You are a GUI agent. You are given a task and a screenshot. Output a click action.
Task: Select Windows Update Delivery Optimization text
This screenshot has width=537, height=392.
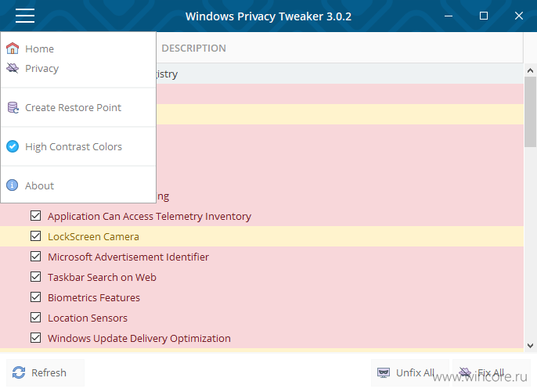[x=139, y=338]
